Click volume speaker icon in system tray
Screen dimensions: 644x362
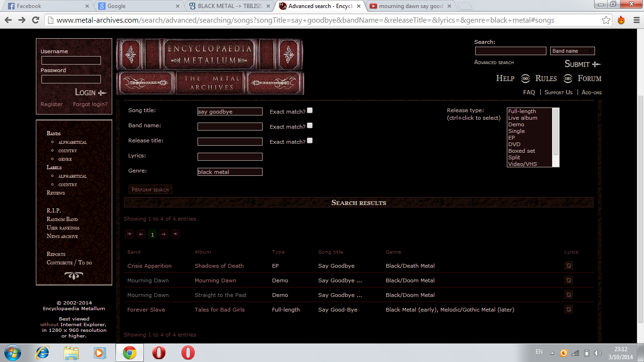coord(598,353)
